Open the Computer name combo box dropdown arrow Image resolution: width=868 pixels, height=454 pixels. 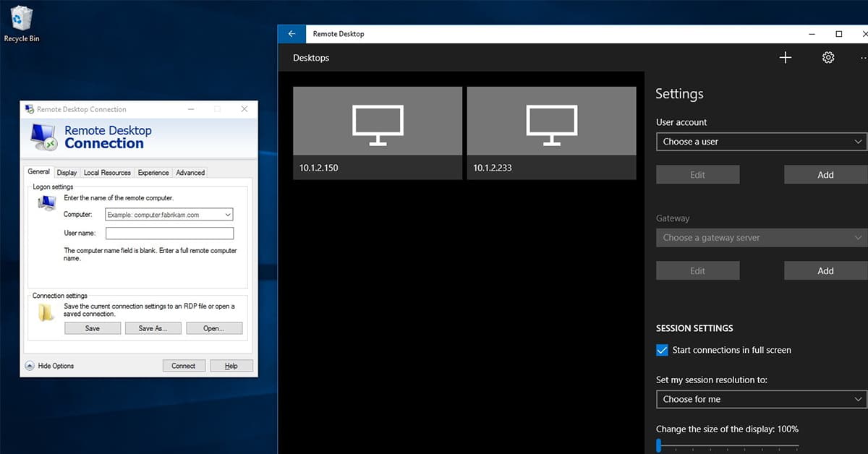228,215
